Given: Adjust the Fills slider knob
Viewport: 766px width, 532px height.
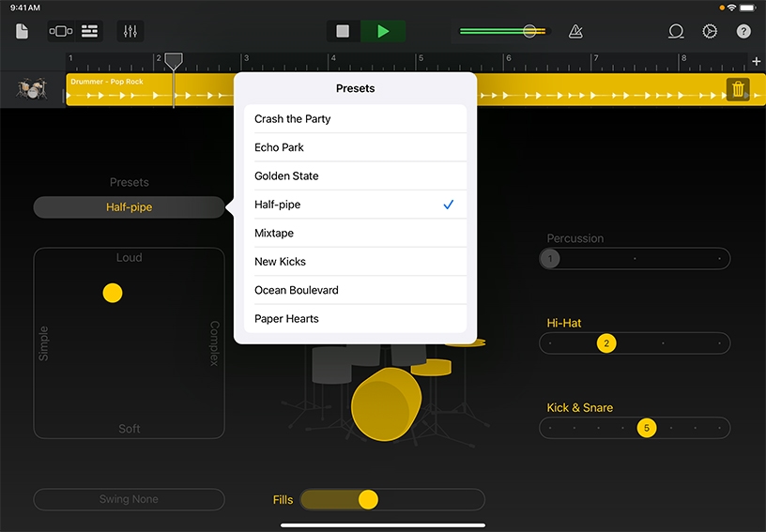Looking at the screenshot, I should (x=368, y=500).
